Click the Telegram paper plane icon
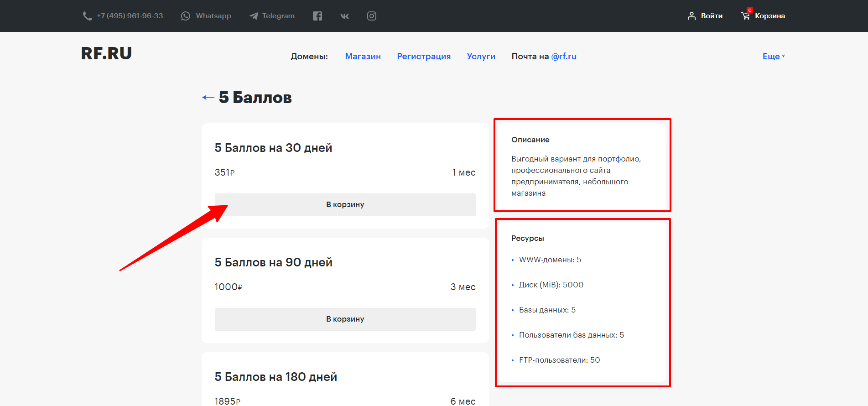 (x=254, y=16)
